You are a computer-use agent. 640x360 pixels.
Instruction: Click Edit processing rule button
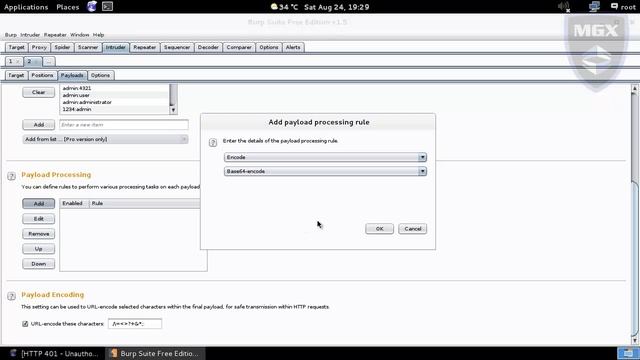tap(39, 219)
